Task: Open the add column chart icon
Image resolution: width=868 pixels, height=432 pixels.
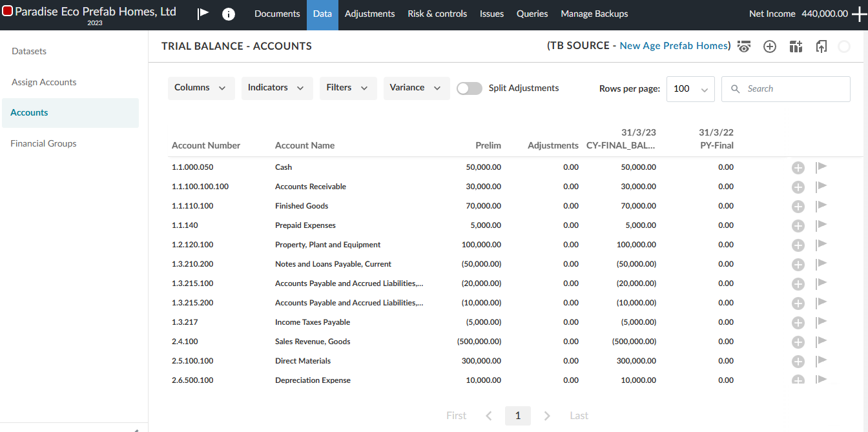Action: click(x=796, y=46)
